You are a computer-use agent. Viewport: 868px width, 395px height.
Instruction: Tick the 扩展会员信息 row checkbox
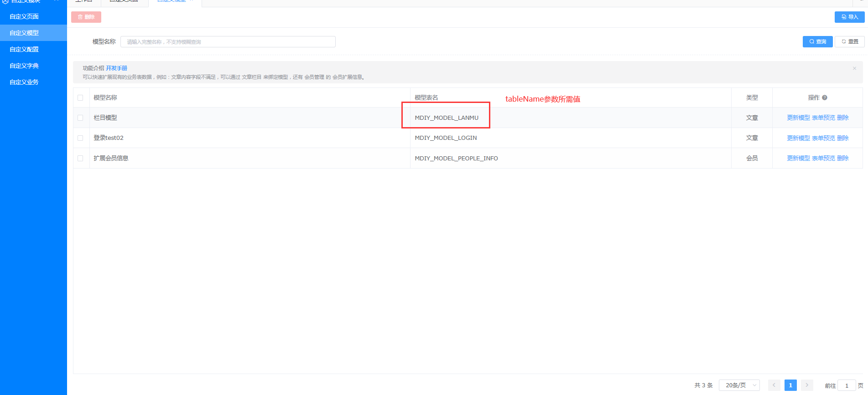pyautogui.click(x=80, y=158)
